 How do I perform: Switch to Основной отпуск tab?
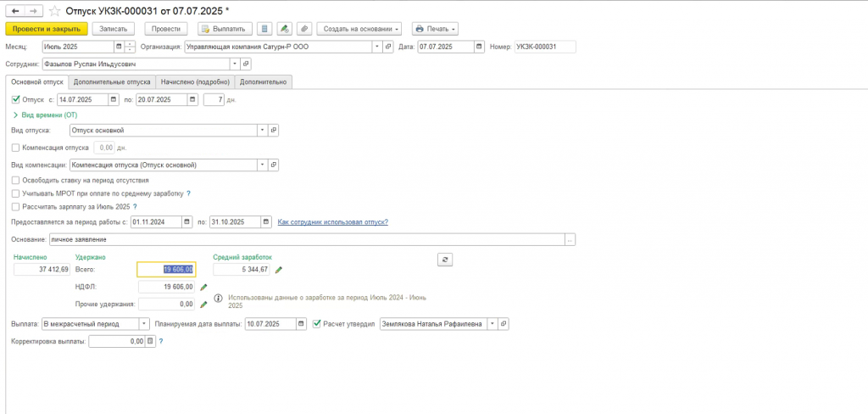pos(37,81)
